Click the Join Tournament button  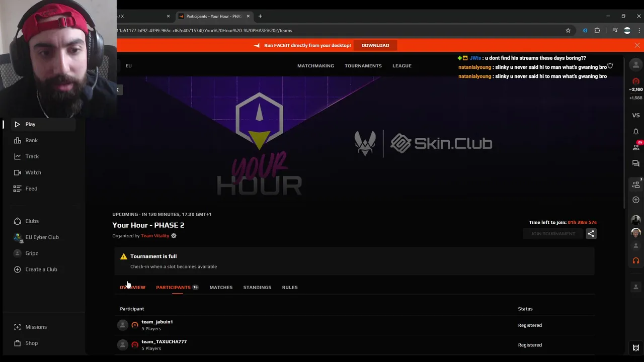click(552, 234)
